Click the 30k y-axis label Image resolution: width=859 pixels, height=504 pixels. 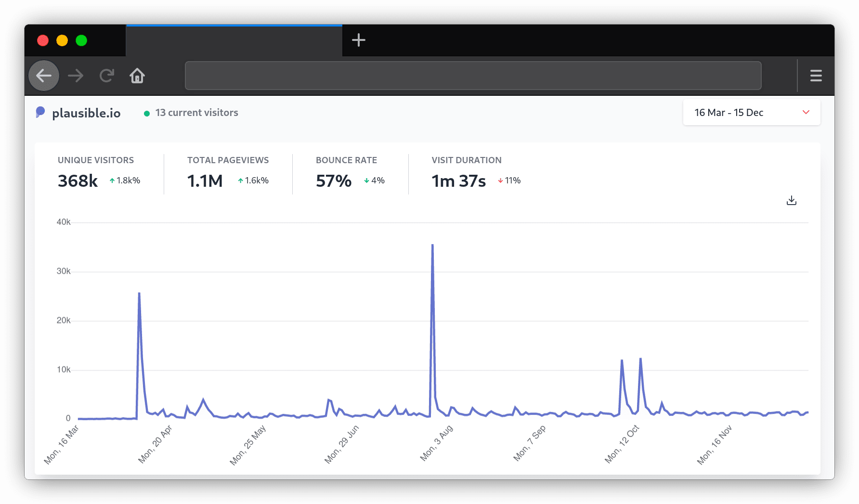64,271
